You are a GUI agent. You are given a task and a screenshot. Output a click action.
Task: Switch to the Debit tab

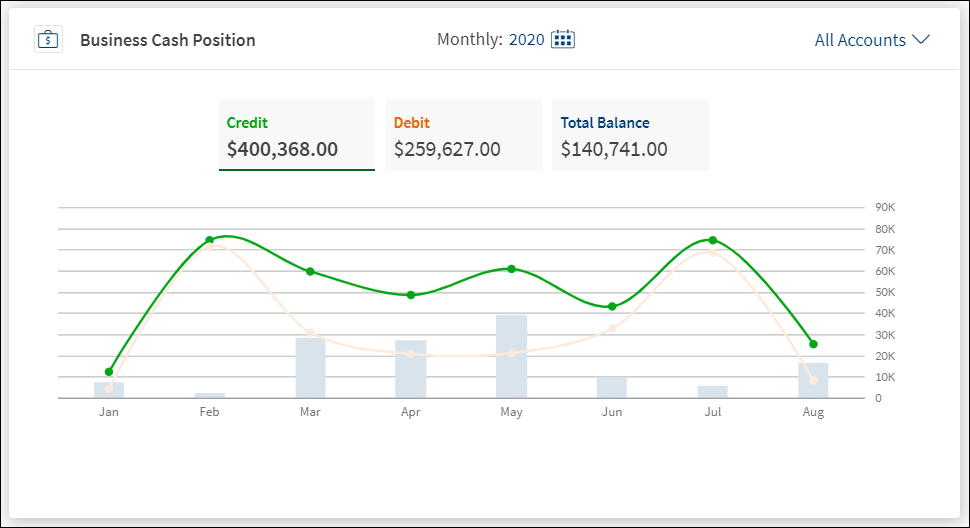(463, 135)
